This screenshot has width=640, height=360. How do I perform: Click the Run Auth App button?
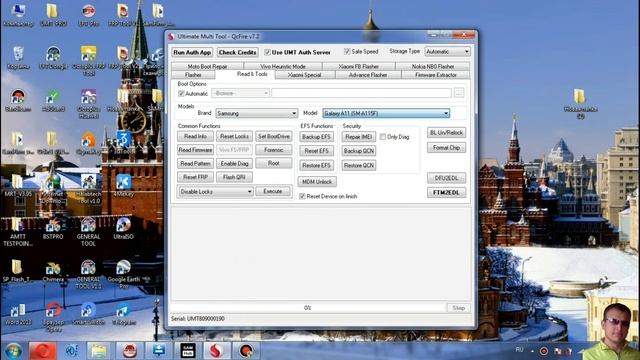pyautogui.click(x=192, y=52)
